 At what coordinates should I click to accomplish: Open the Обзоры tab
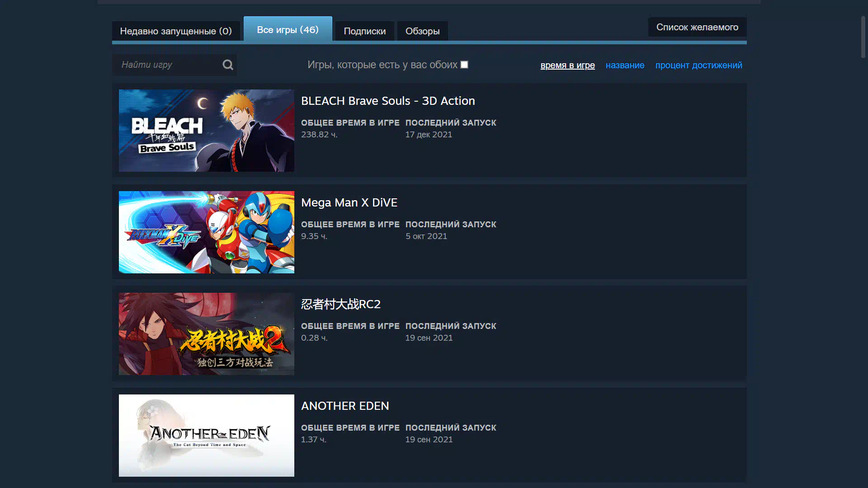[x=422, y=31]
